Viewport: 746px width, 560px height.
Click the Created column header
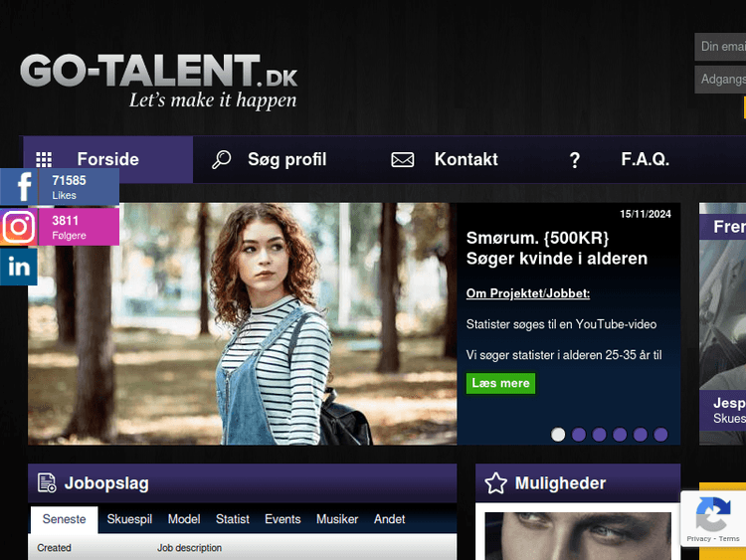pos(55,548)
